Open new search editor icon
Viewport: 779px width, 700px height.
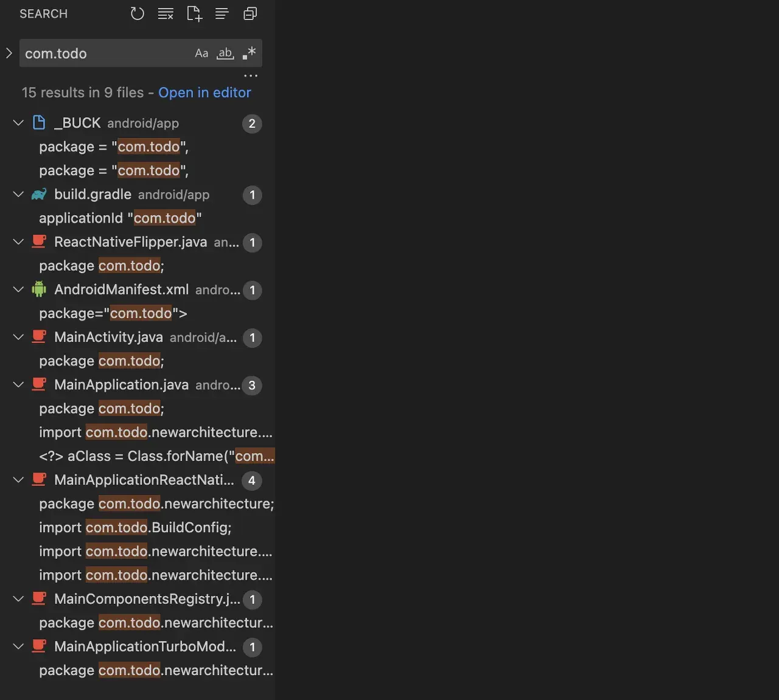click(194, 13)
